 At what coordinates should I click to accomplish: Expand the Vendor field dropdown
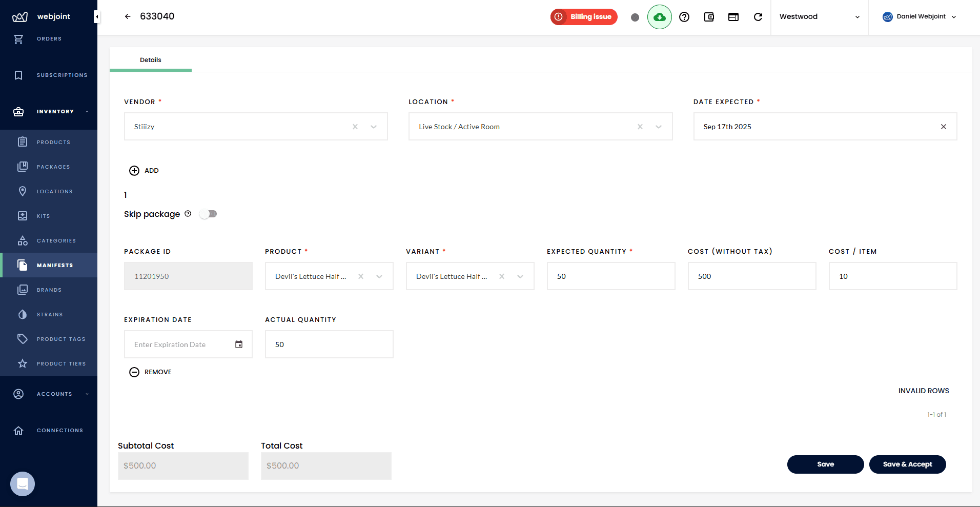(x=374, y=126)
